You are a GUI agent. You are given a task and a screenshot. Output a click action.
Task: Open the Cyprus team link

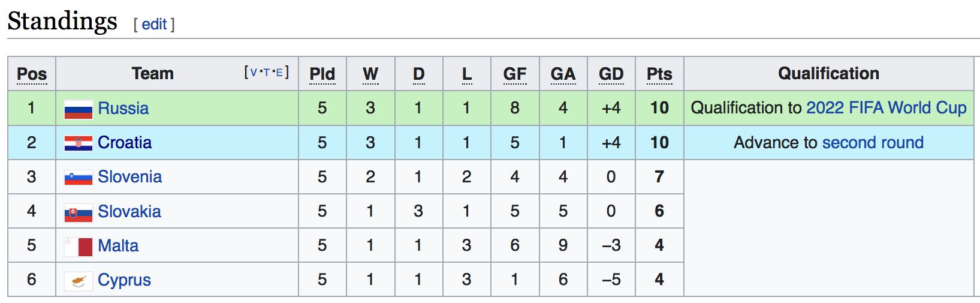[x=124, y=280]
